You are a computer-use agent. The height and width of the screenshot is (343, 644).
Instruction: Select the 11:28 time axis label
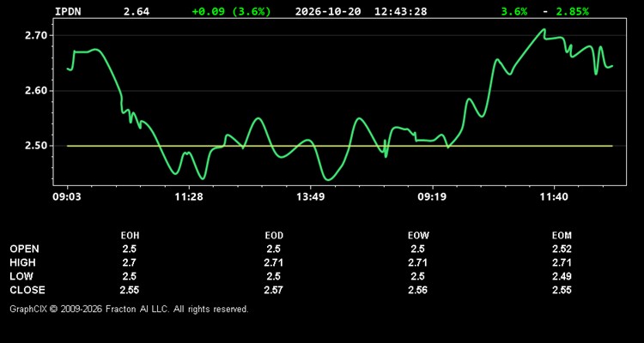click(189, 197)
